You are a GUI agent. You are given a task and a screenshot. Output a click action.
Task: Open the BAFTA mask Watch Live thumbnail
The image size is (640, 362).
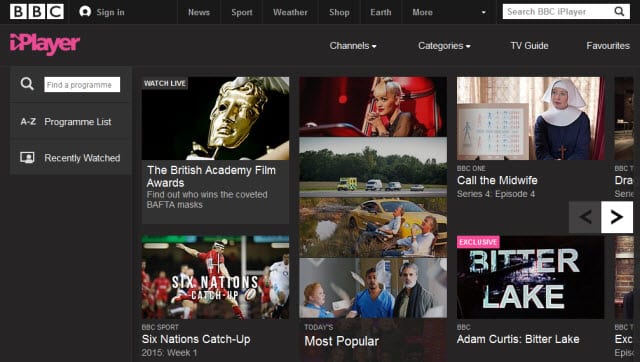click(x=216, y=118)
